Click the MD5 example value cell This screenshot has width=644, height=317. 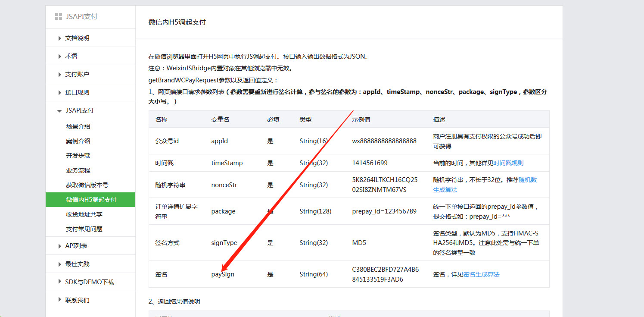point(359,243)
